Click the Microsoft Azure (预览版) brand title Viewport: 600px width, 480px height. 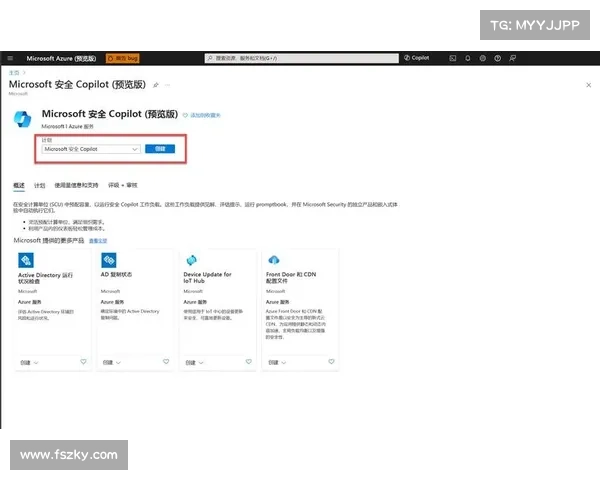pos(61,59)
